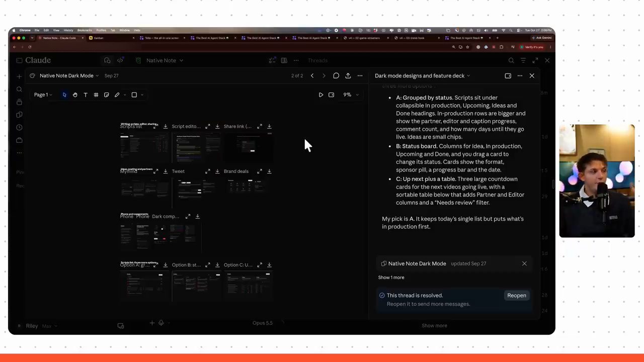The width and height of the screenshot is (644, 362).
Task: Go to the previous design
Action: [312, 75]
